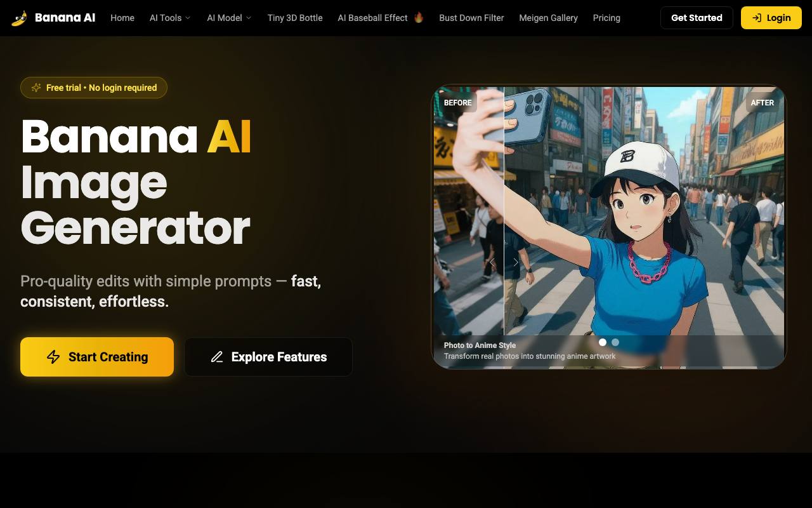
Task: Click the yellow Login button
Action: (771, 18)
